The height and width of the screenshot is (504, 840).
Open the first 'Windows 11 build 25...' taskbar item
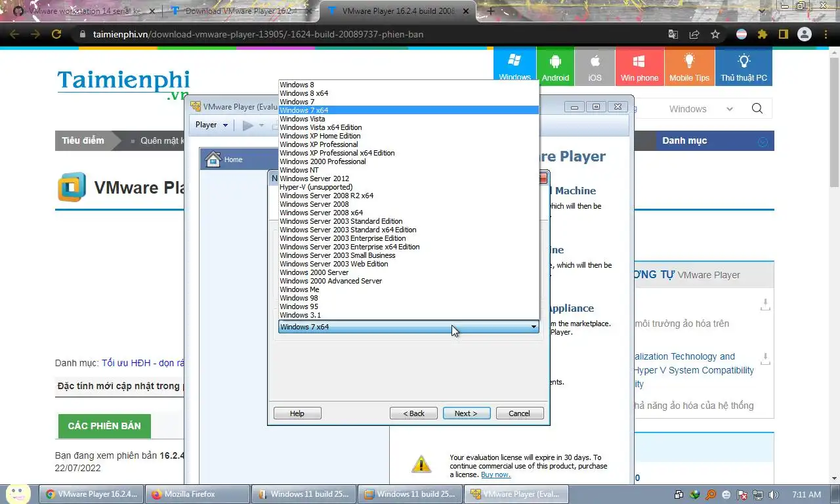click(x=304, y=494)
